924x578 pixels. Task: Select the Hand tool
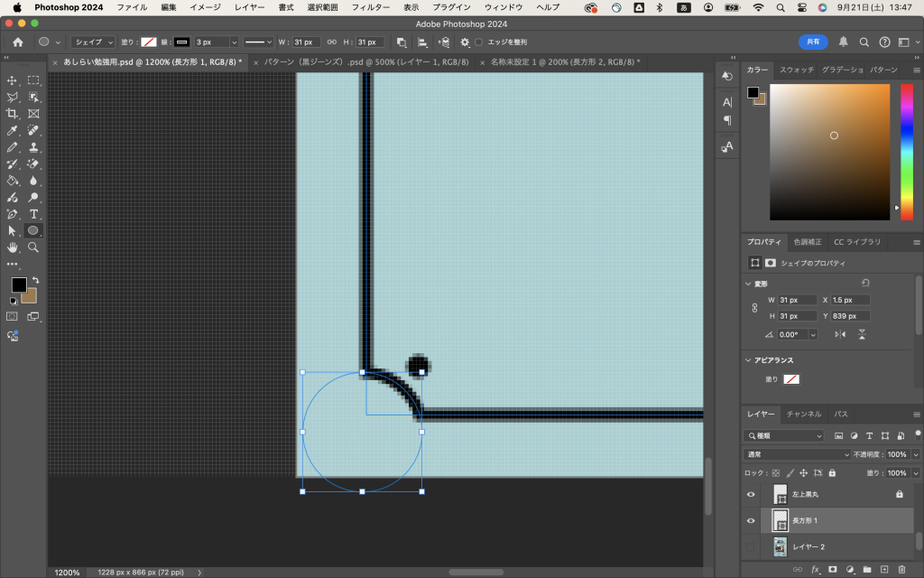[x=13, y=247]
